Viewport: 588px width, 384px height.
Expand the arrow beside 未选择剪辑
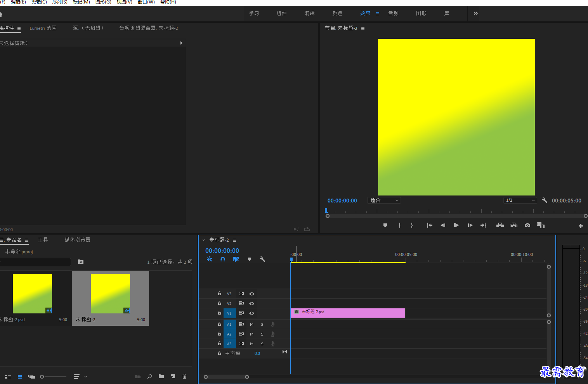pos(181,43)
